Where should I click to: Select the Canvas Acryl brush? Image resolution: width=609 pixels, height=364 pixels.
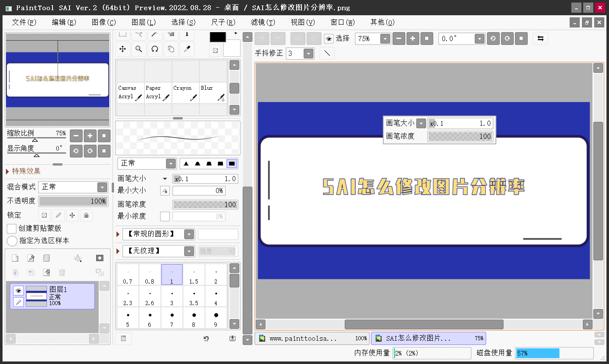130,92
